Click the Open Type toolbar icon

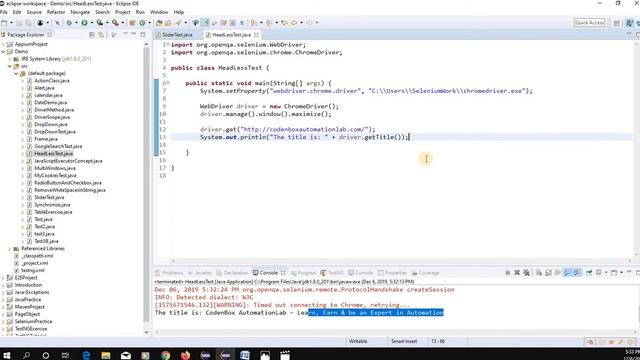[x=159, y=23]
